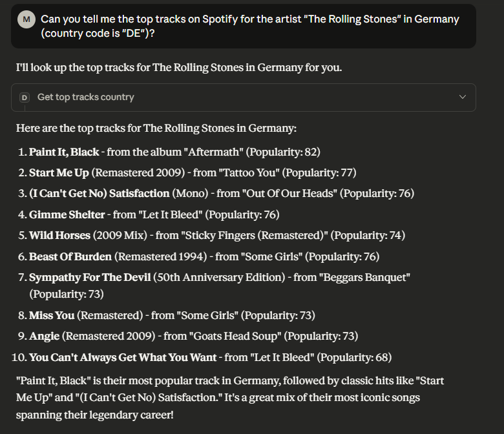Screen dimensions: 504x434
Task: Select the Sympathy For The Devil title
Action: [x=90, y=277]
